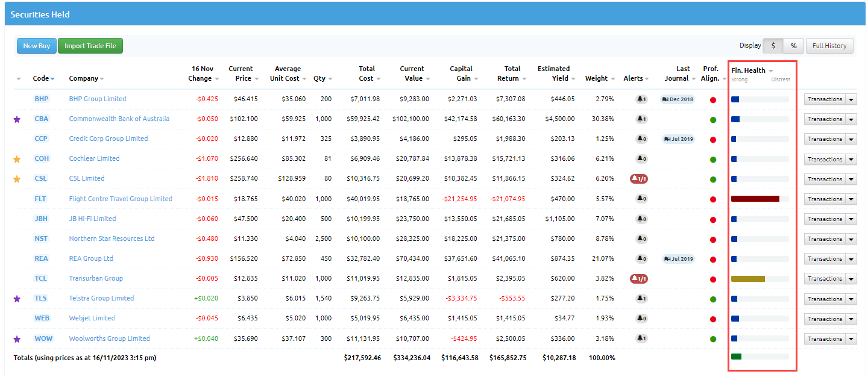The width and height of the screenshot is (868, 377).
Task: Sort by the Weight column
Action: pyautogui.click(x=600, y=78)
